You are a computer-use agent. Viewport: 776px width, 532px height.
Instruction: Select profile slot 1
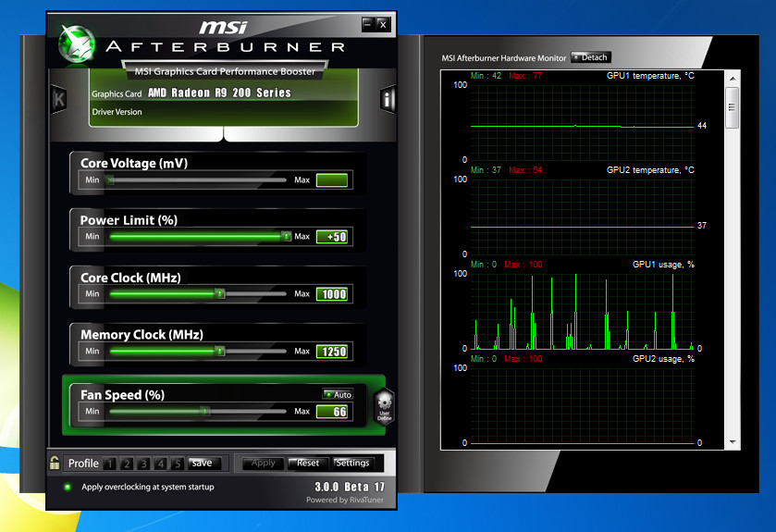(x=110, y=464)
